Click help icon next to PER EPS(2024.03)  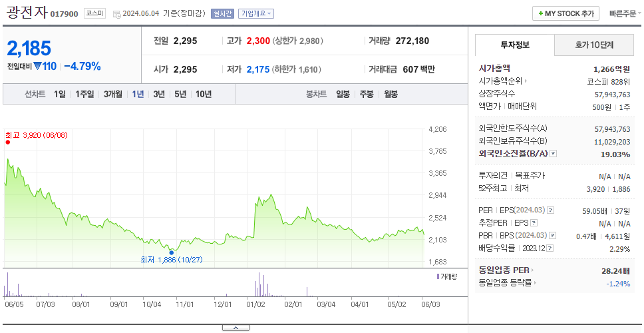pyautogui.click(x=551, y=210)
